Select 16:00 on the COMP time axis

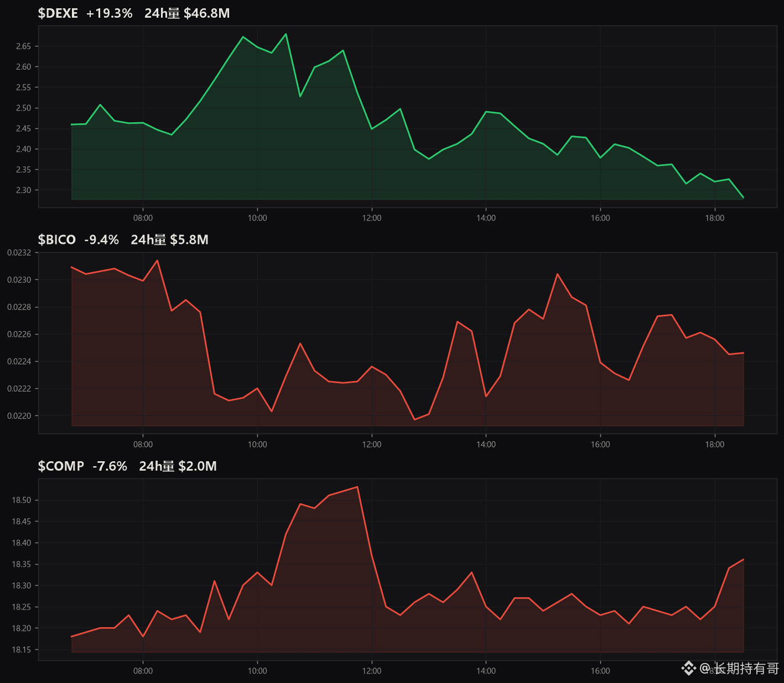coord(600,671)
